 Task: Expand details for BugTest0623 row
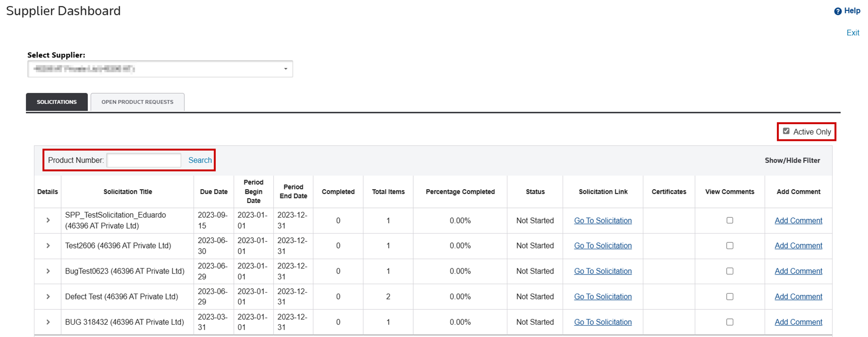48,271
